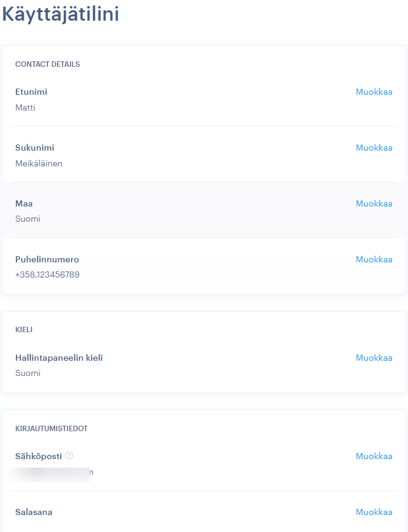The height and width of the screenshot is (532, 408).
Task: Click Muokkaa beside the Sähköposti field
Action: pos(374,457)
